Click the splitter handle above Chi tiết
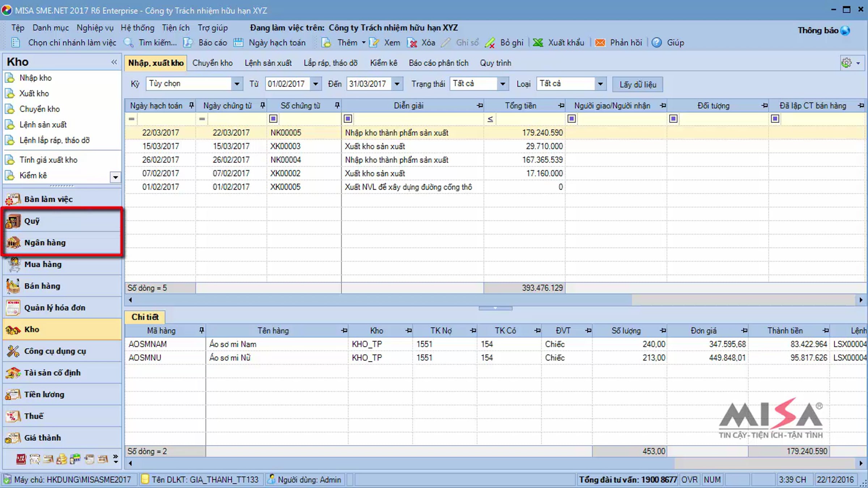Screen dimensions: 868x488 495,308
